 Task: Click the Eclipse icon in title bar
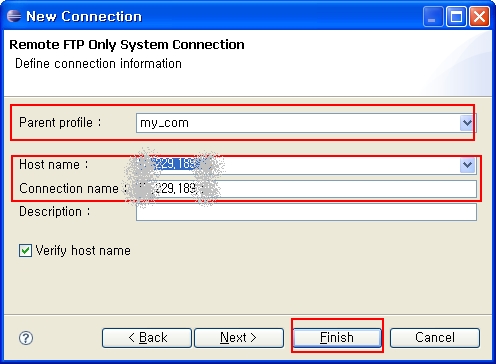(14, 16)
